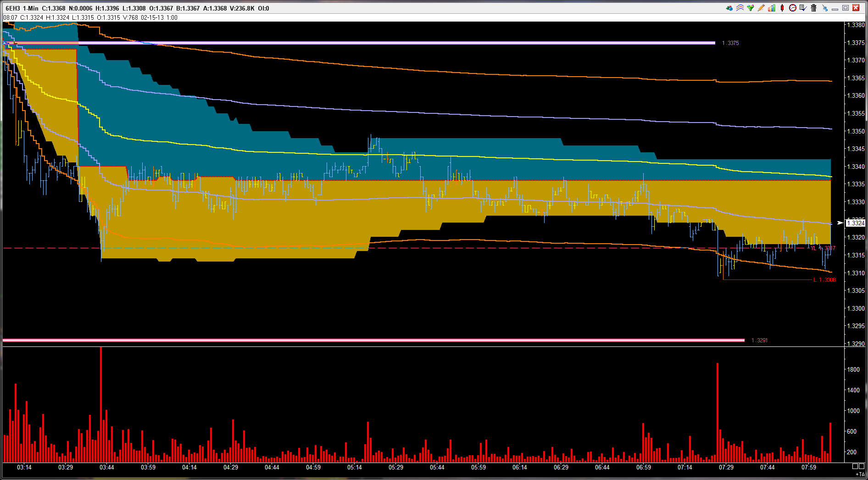The height and width of the screenshot is (480, 868).
Task: Click the right small square button above +TA
Action: tap(862, 466)
